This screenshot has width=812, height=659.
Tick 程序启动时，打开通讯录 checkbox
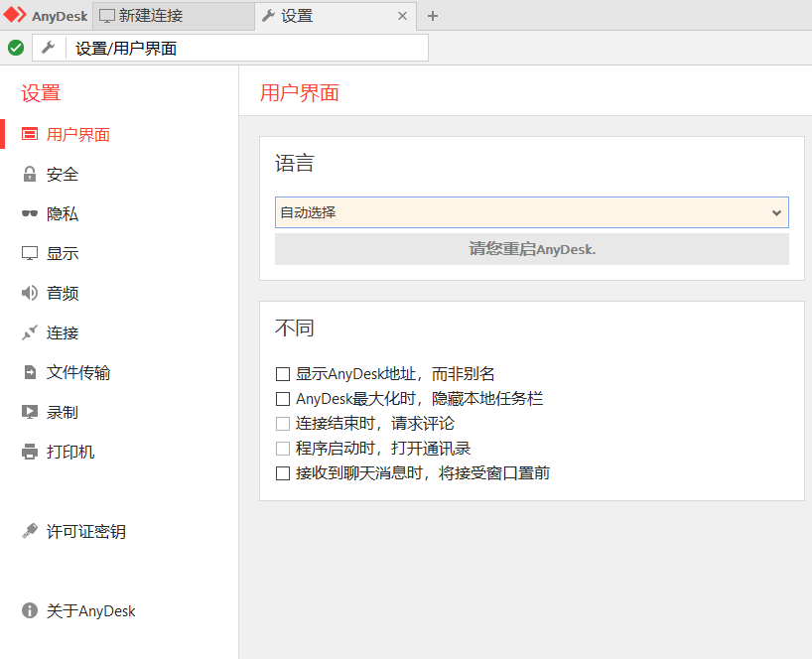(x=283, y=449)
